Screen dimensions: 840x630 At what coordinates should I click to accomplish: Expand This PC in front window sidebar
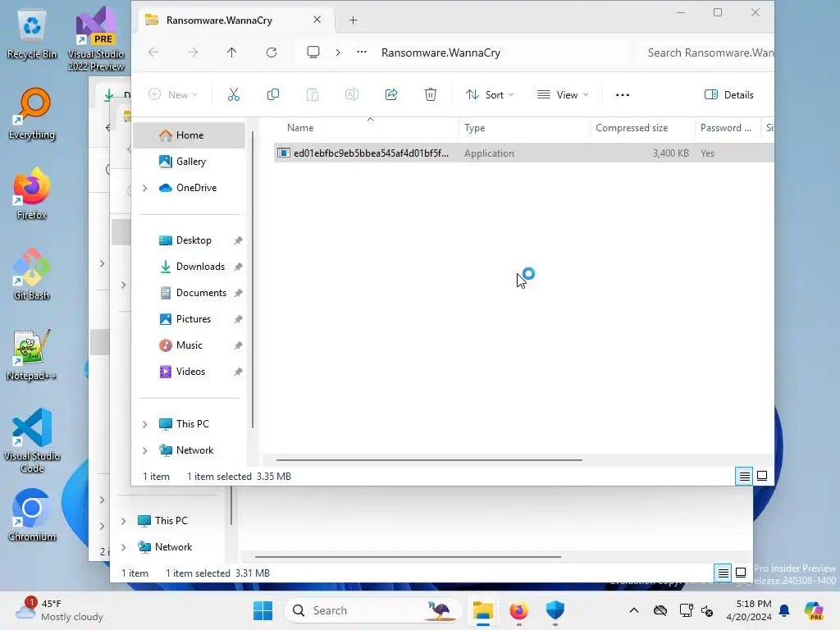coord(144,424)
